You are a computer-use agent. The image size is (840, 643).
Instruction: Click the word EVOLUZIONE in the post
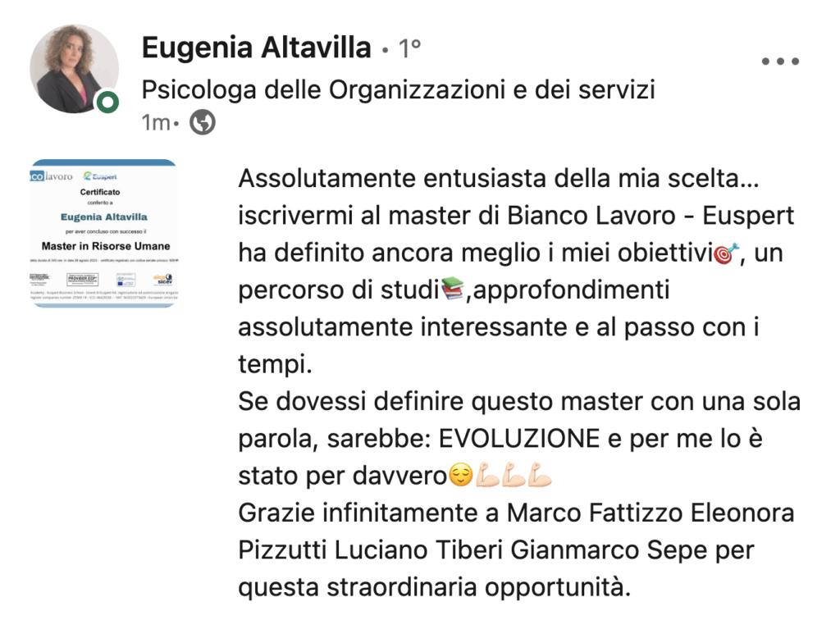coord(520,438)
